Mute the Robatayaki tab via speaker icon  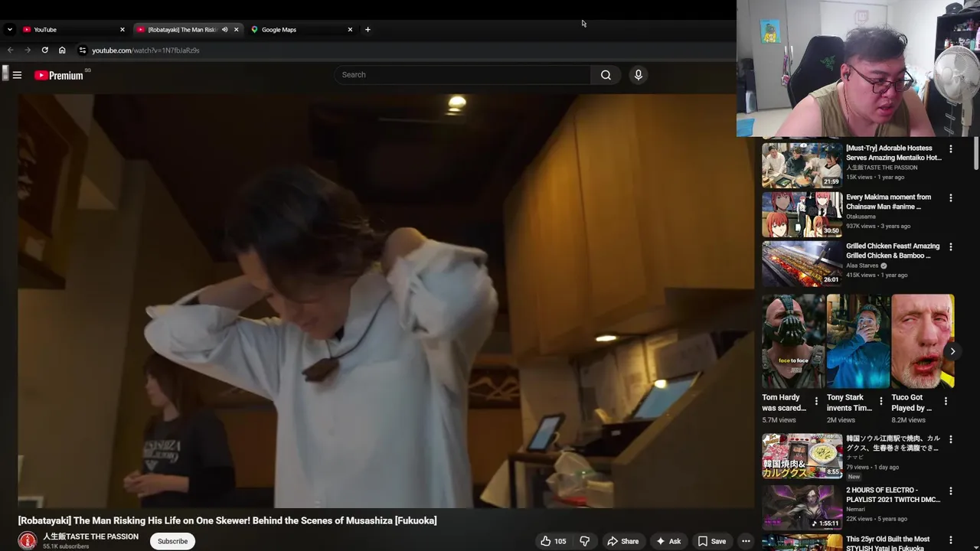pyautogui.click(x=224, y=30)
